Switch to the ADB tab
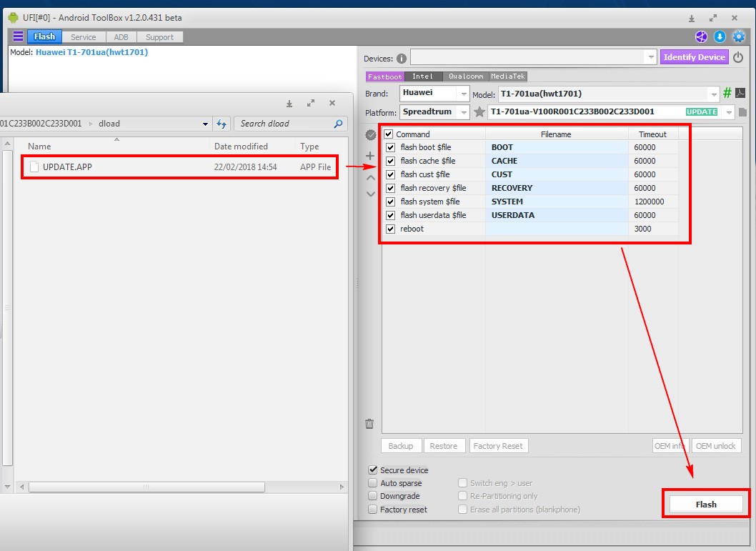 (x=121, y=37)
